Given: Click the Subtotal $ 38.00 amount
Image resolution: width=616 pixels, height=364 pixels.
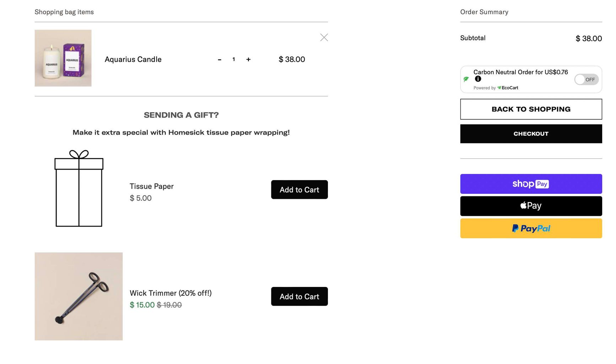Looking at the screenshot, I should pos(589,38).
